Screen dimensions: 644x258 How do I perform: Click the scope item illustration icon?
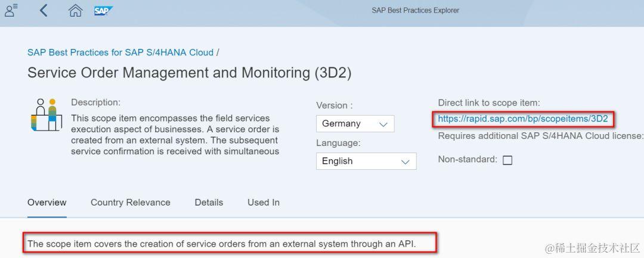click(47, 115)
